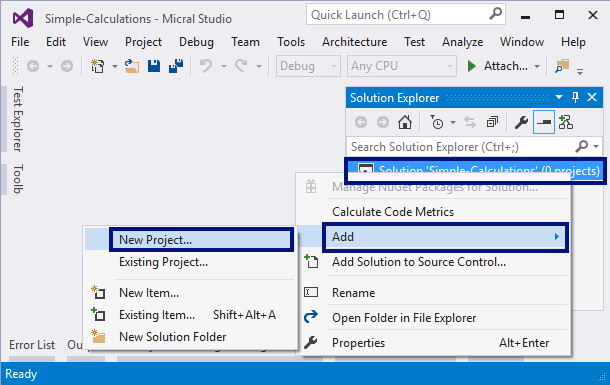This screenshot has height=385, width=610.
Task: Open the Undo history dropdown arrow
Action: pos(224,66)
